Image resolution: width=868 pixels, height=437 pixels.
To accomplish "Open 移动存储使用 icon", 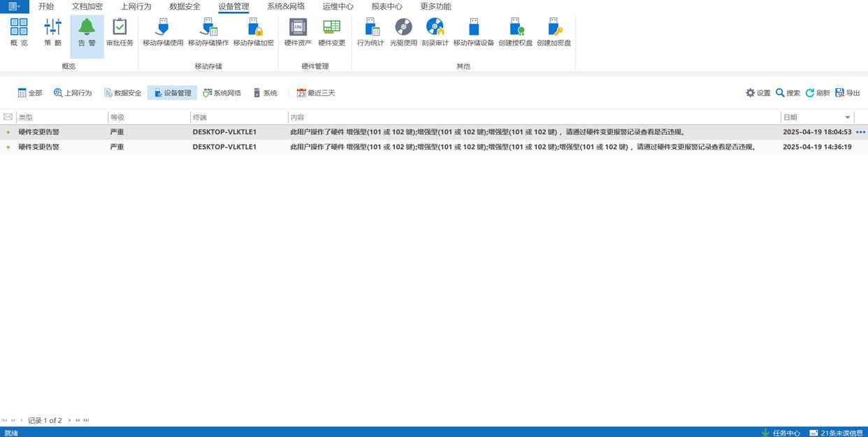I will click(163, 33).
